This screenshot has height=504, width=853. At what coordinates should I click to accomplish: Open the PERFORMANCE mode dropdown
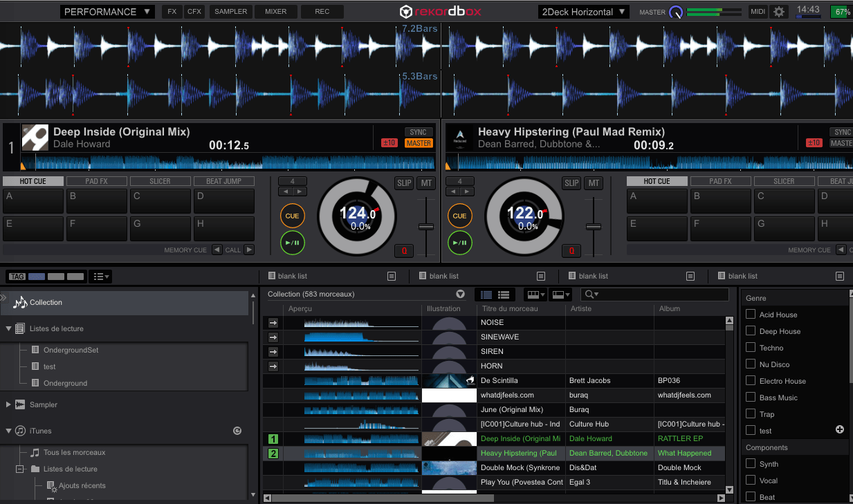click(107, 11)
